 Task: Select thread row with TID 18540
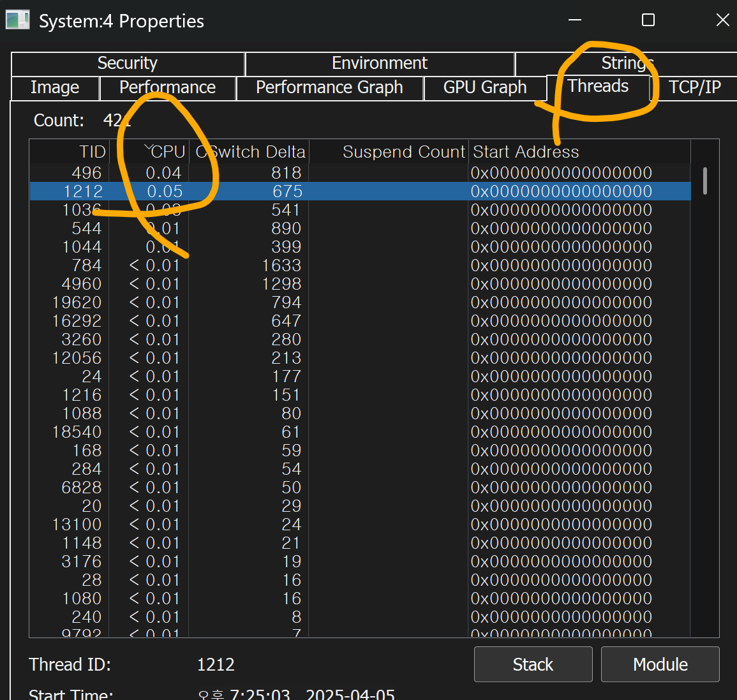pos(360,432)
